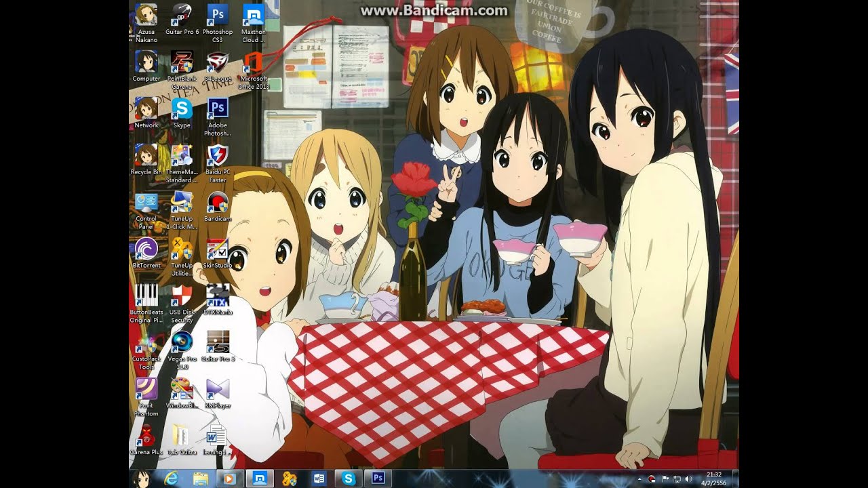Open the S4League desktop shortcut
The height and width of the screenshot is (488, 868).
218,66
